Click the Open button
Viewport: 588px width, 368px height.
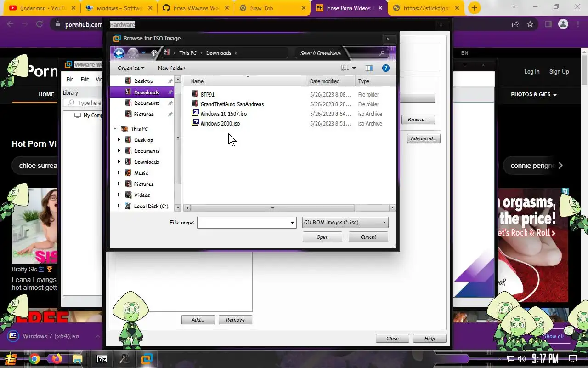pyautogui.click(x=322, y=237)
